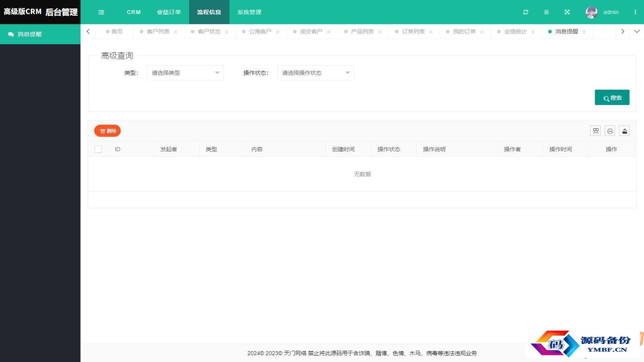Open the 请选择类型 dropdown
Viewport: 644px width, 362px height.
(186, 73)
